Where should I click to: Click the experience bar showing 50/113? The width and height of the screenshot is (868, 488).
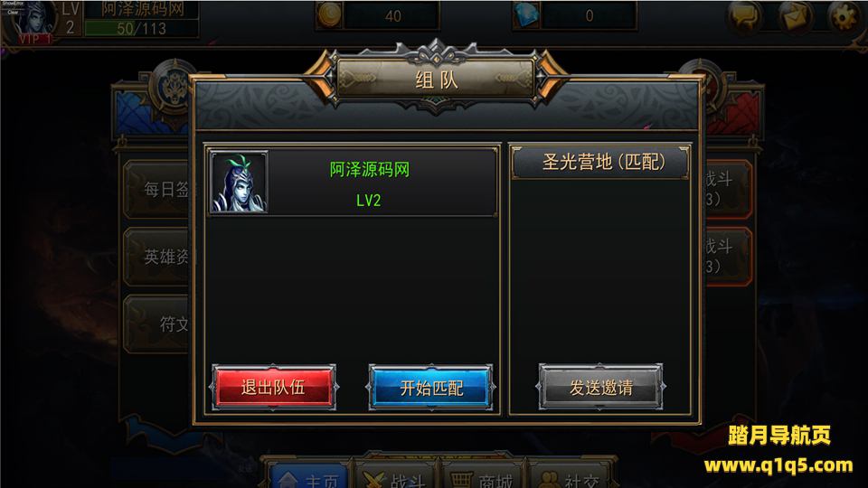pos(141,28)
